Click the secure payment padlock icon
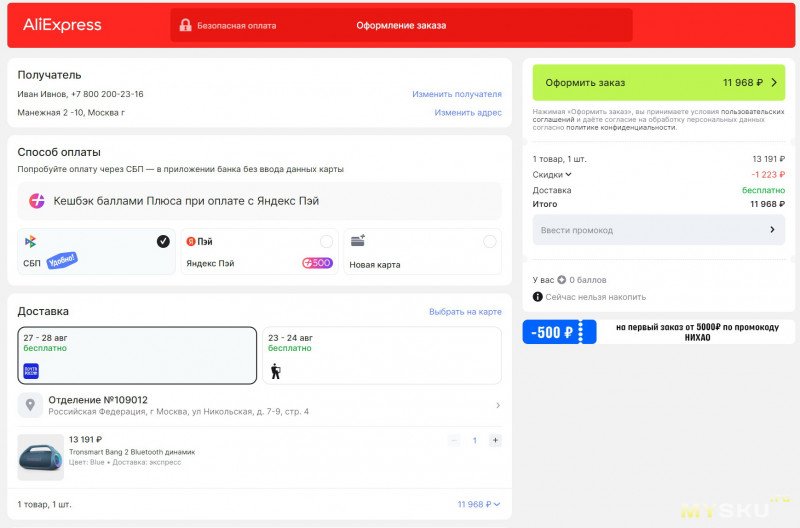The height and width of the screenshot is (528, 800). click(185, 25)
